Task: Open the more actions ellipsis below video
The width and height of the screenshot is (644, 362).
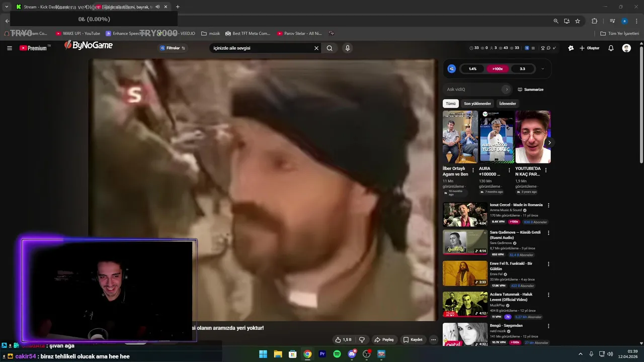Action: 433,340
